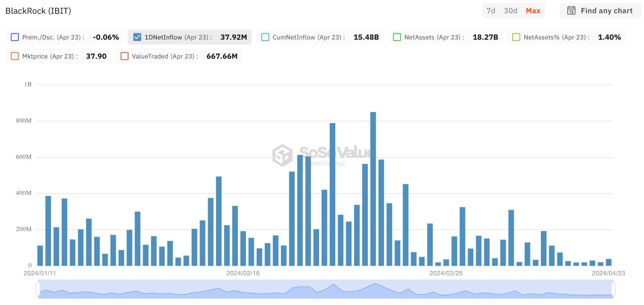Click the 15.48B CumNetInflow value
The width and height of the screenshot is (644, 305).
(366, 37)
